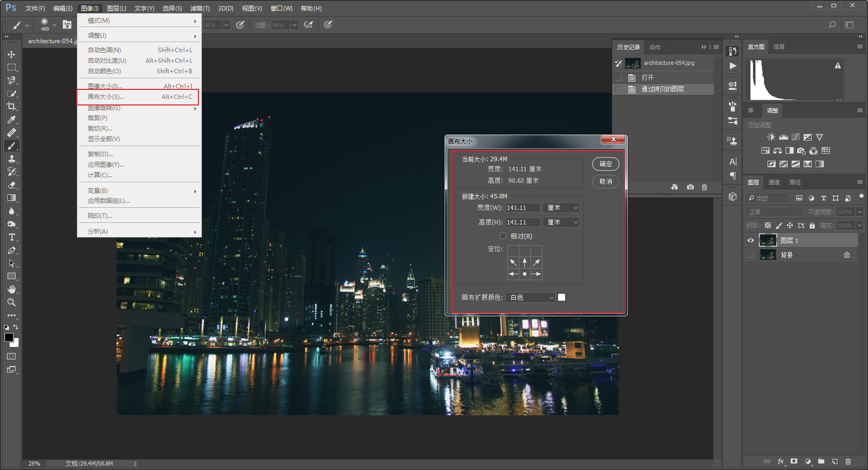Select the Path Selection tool
This screenshot has height=470, width=868.
point(12,263)
